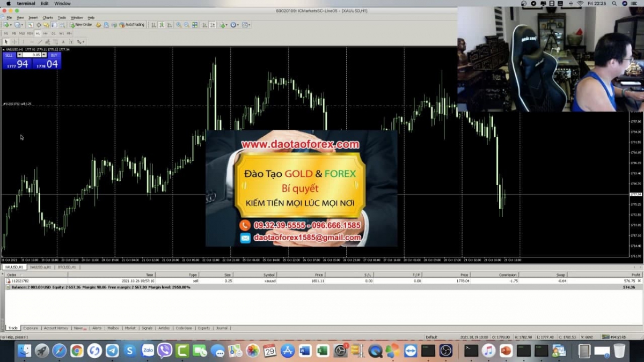Switch chart to line chart mode
The image size is (644, 362).
169,25
